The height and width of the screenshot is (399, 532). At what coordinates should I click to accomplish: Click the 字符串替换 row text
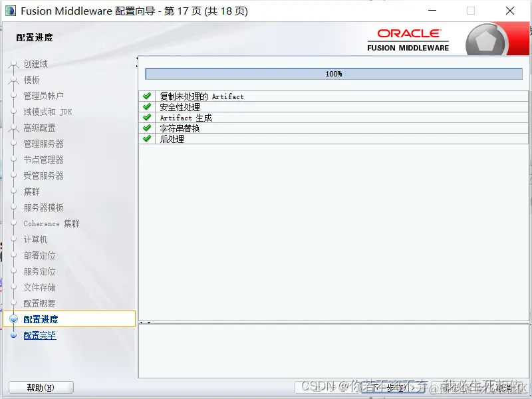[x=180, y=128]
